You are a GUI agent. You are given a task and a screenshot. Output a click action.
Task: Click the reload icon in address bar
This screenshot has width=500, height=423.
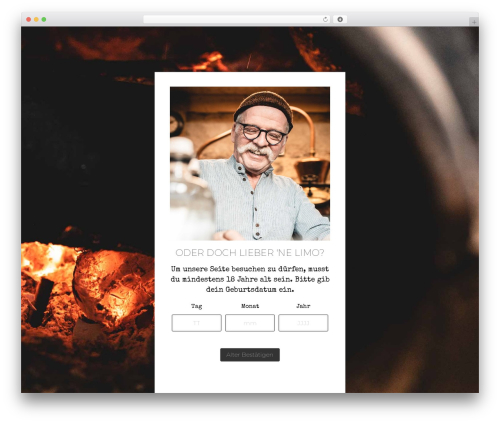click(325, 19)
